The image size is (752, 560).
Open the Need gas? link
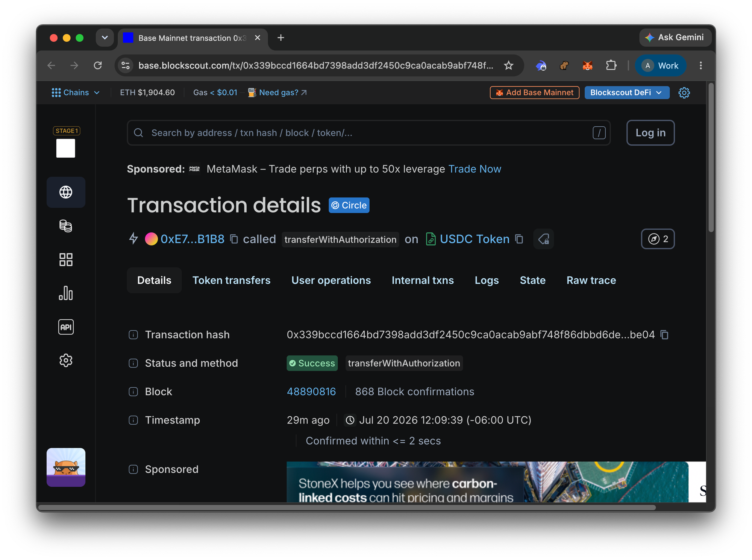pyautogui.click(x=278, y=93)
